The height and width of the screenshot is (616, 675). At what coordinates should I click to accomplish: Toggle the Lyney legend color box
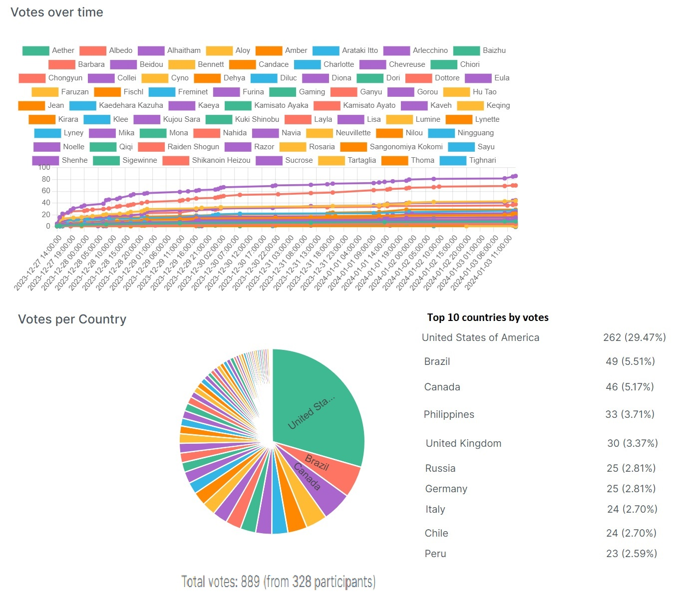[47, 133]
